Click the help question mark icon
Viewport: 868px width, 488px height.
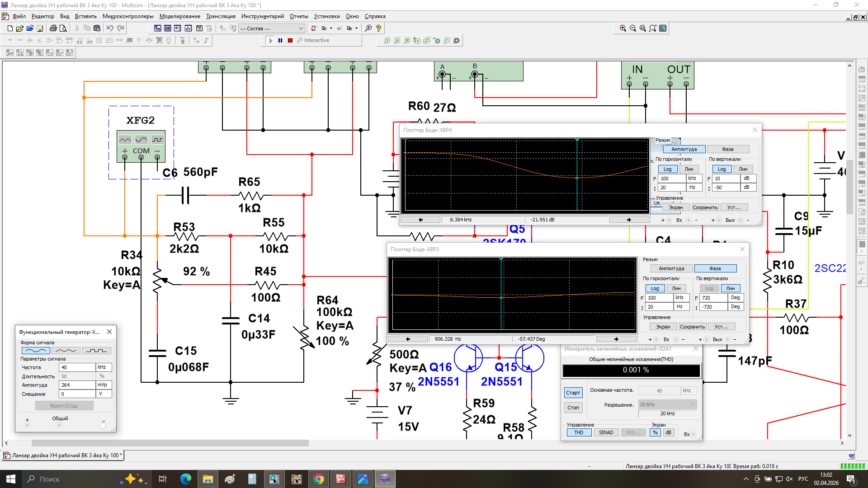(x=378, y=28)
